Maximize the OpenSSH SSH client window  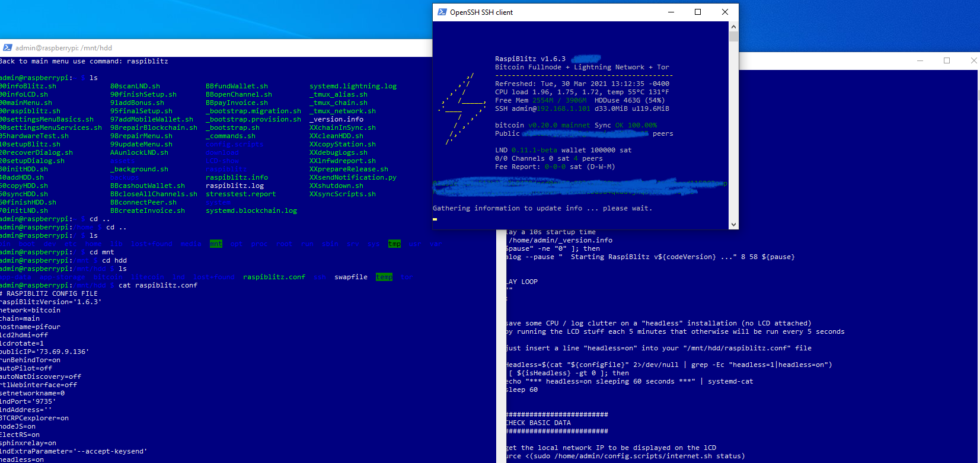(x=698, y=12)
